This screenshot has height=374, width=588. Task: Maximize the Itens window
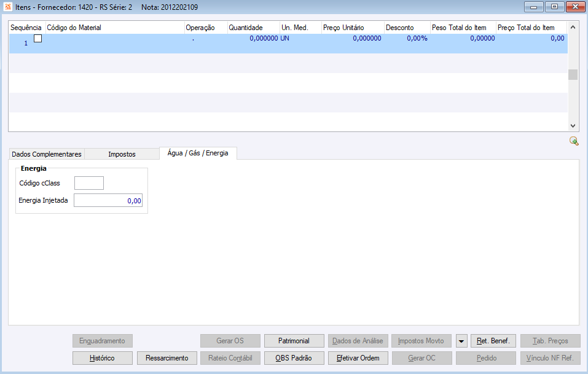point(554,7)
